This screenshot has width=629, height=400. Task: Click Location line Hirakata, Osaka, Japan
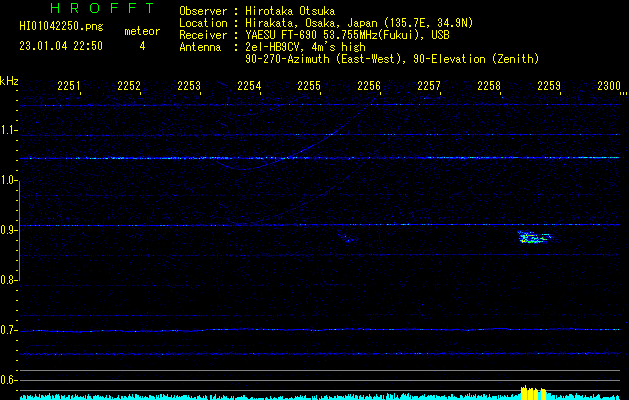(x=326, y=23)
